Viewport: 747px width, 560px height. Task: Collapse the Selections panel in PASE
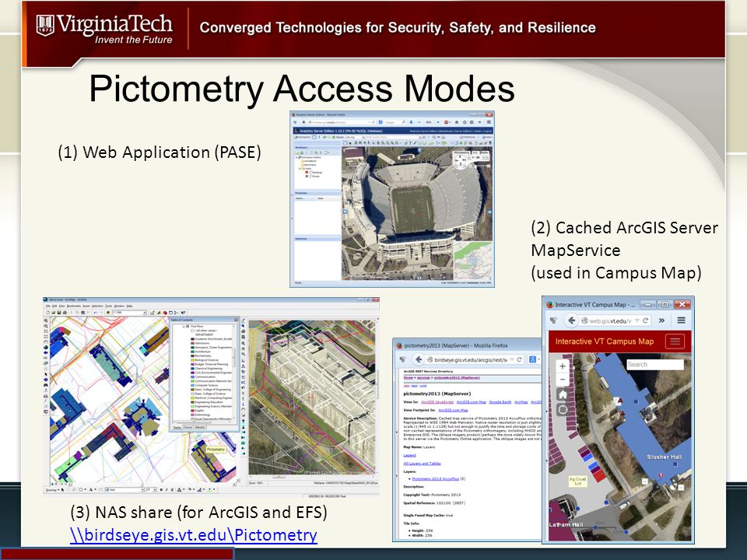338,239
